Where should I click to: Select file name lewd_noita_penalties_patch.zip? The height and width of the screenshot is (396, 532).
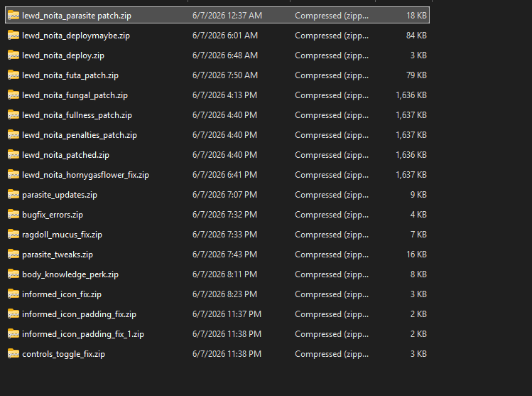point(80,135)
